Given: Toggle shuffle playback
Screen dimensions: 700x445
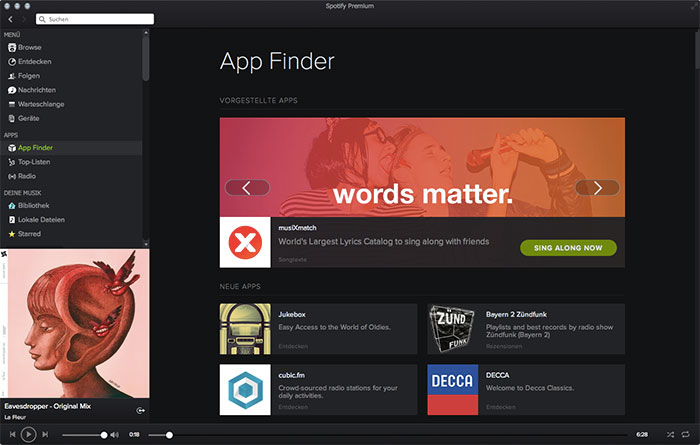Looking at the screenshot, I should pos(671,434).
